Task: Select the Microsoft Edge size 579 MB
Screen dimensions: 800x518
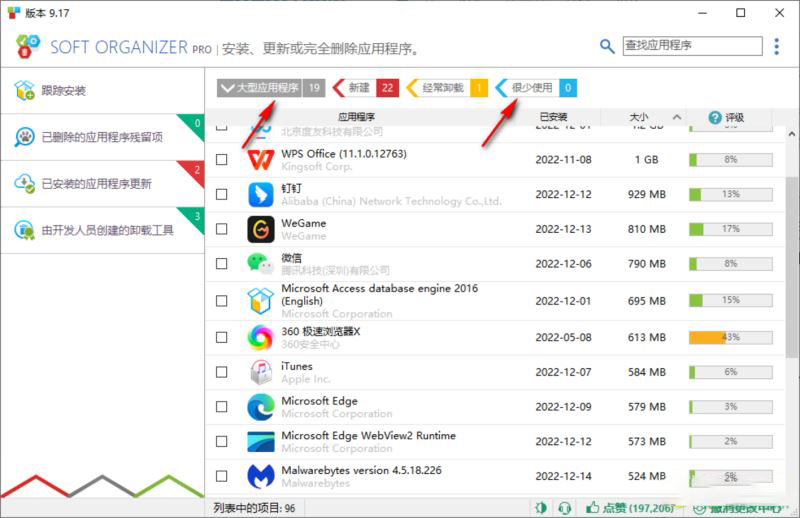Action: (646, 407)
